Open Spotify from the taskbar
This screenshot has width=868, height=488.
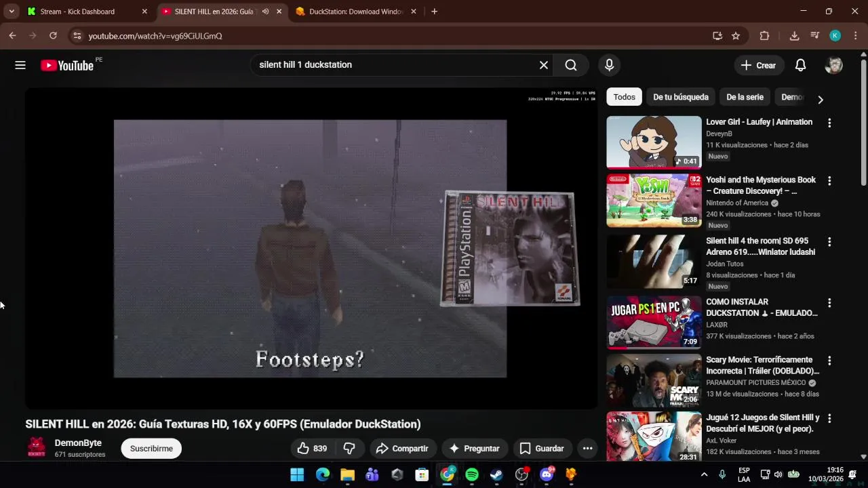472,474
